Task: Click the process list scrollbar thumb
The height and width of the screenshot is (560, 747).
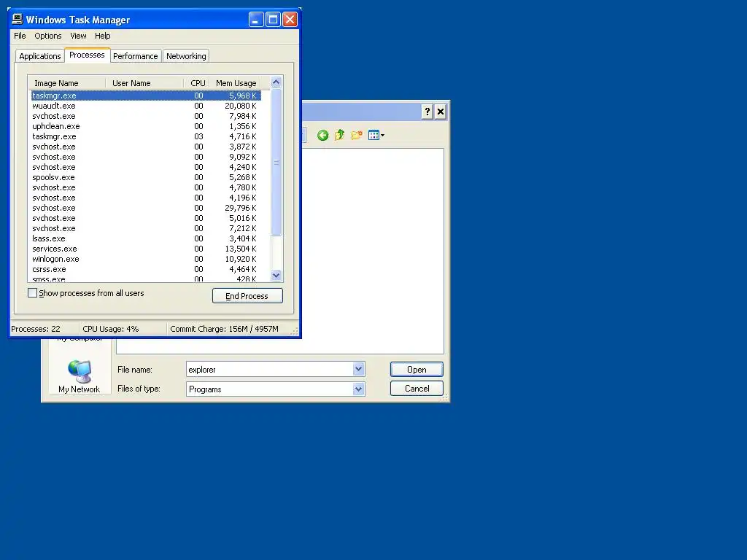Action: tap(276, 162)
